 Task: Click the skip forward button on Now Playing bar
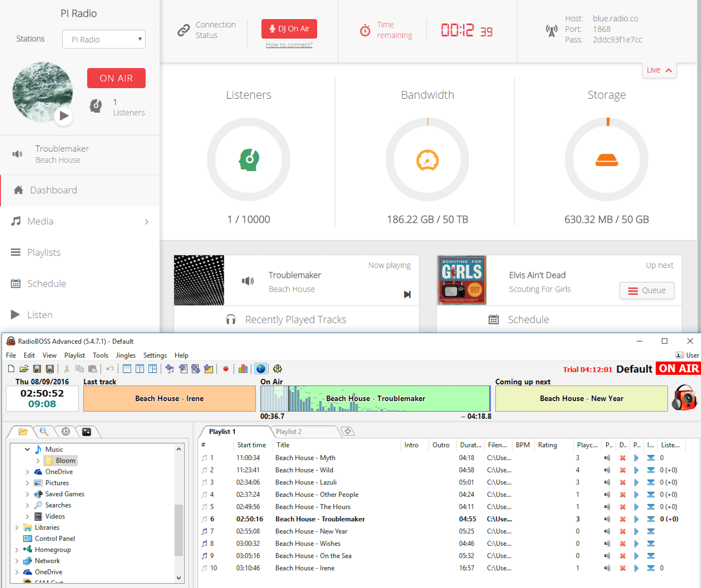click(406, 295)
